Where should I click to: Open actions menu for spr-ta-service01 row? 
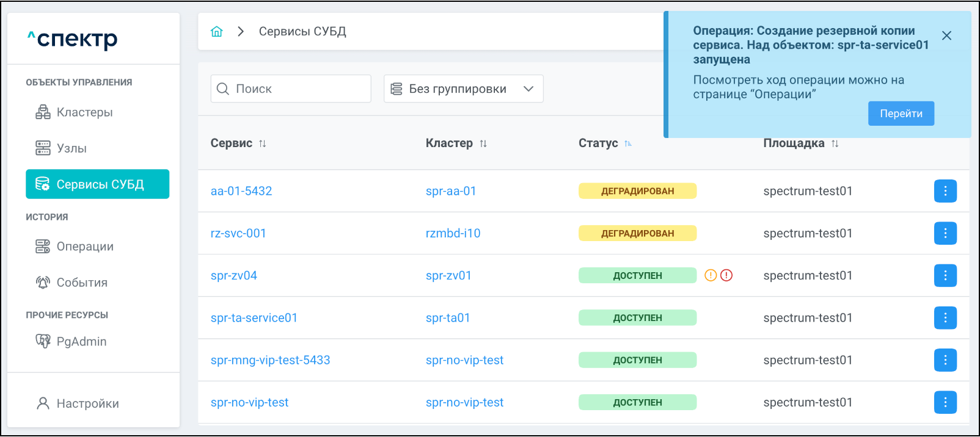[945, 318]
